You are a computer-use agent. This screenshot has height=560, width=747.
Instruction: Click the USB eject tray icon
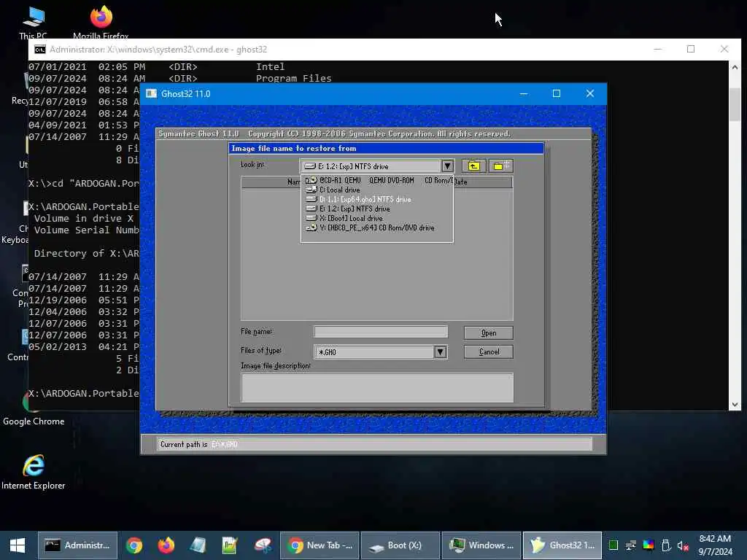tap(665, 545)
